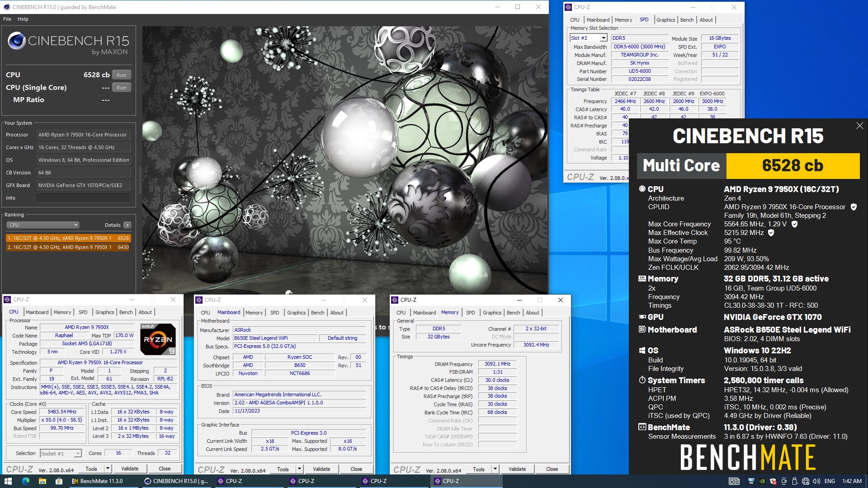Image resolution: width=868 pixels, height=488 pixels.
Task: Click the shield beside Max Effective Clock
Action: point(771,233)
